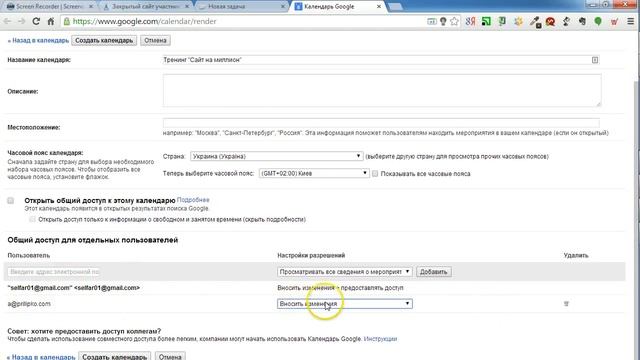Click top 'Создать календарь' button

104,40
